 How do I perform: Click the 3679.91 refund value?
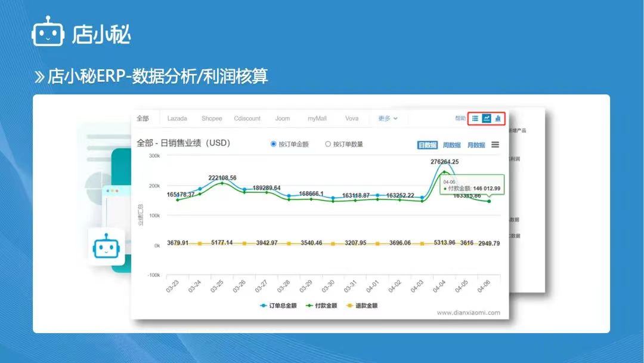click(x=178, y=243)
